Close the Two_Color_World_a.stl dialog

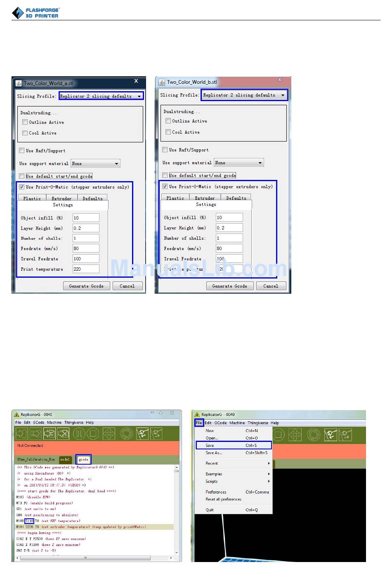pos(136,81)
